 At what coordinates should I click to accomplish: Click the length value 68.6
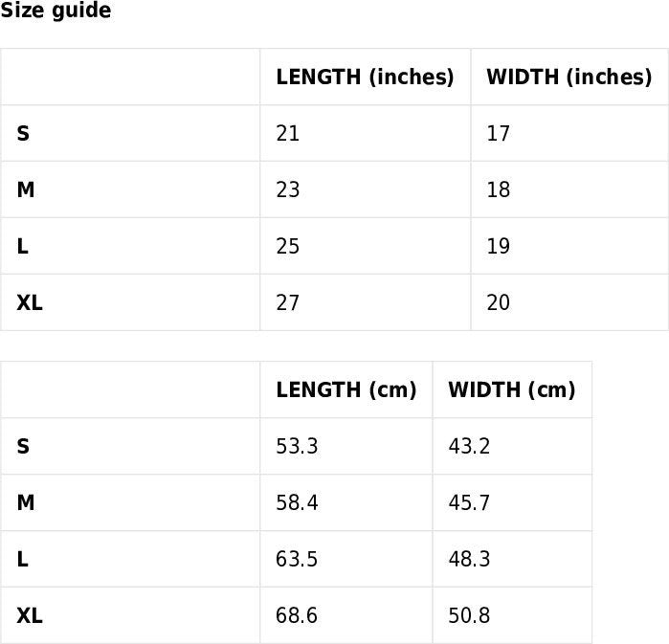tap(297, 615)
